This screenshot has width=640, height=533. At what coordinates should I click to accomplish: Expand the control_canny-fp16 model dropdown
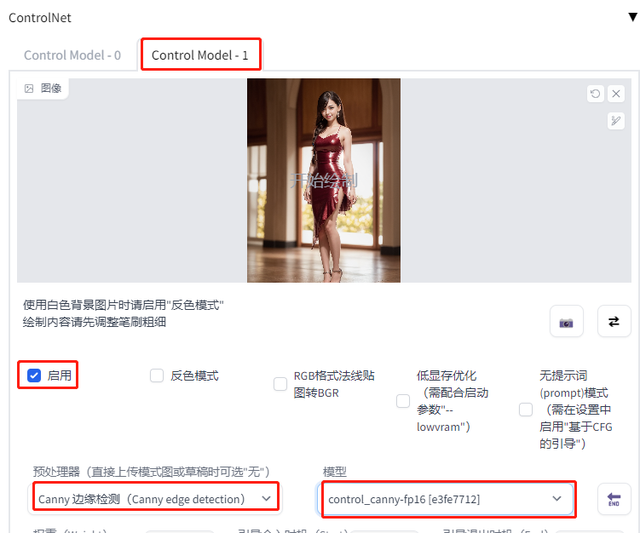click(x=445, y=498)
